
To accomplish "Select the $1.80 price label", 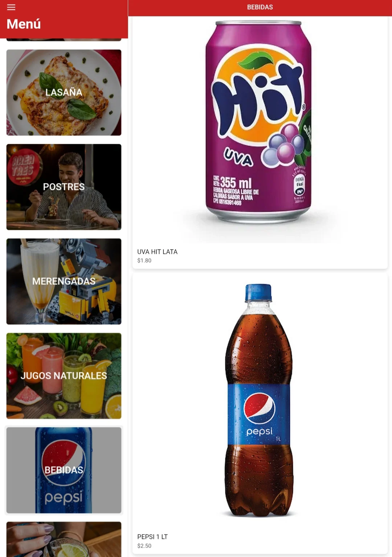I will [144, 260].
